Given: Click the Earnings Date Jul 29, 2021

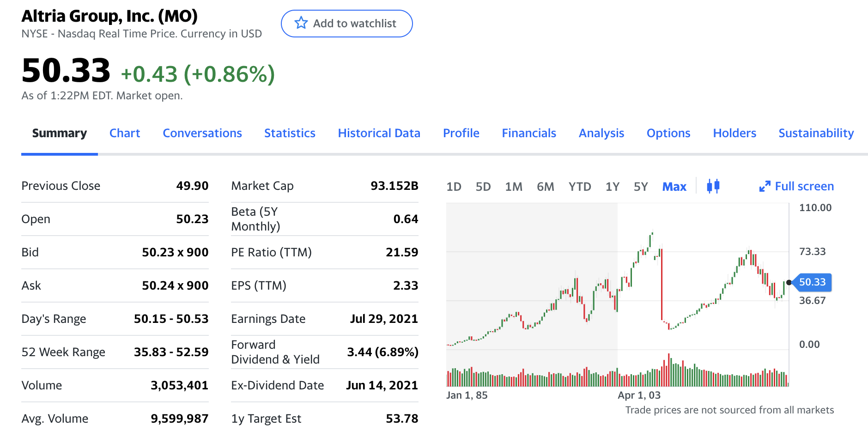Looking at the screenshot, I should click(x=384, y=319).
